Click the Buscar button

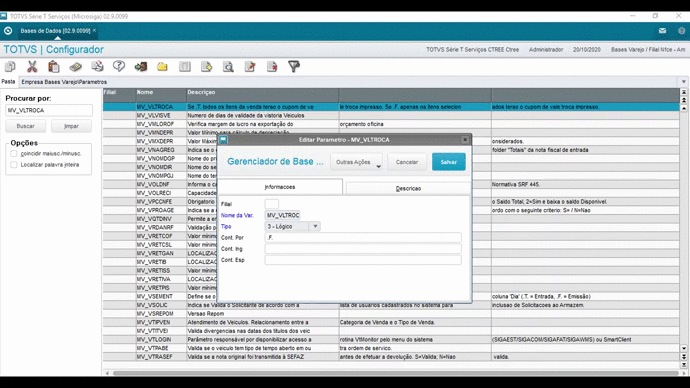tap(26, 126)
